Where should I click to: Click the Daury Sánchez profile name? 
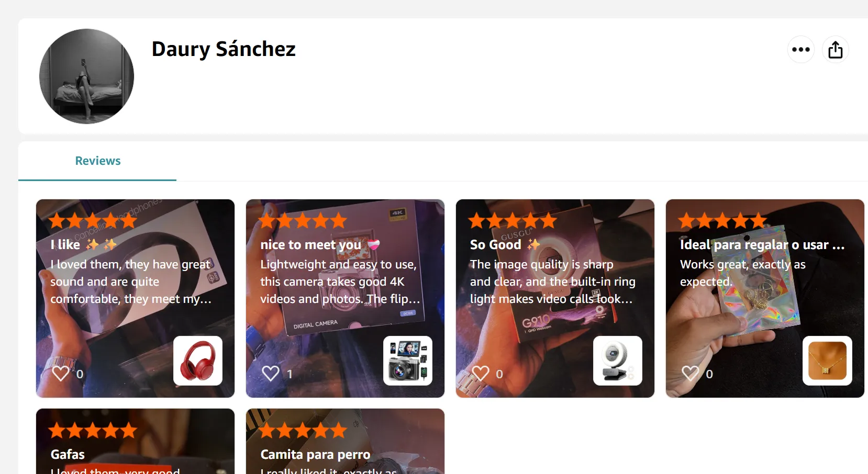pyautogui.click(x=224, y=49)
